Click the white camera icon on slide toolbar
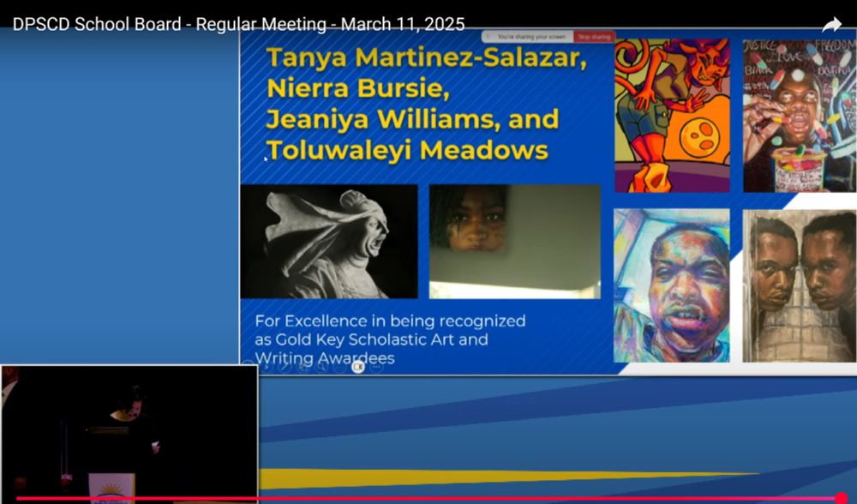 click(358, 367)
